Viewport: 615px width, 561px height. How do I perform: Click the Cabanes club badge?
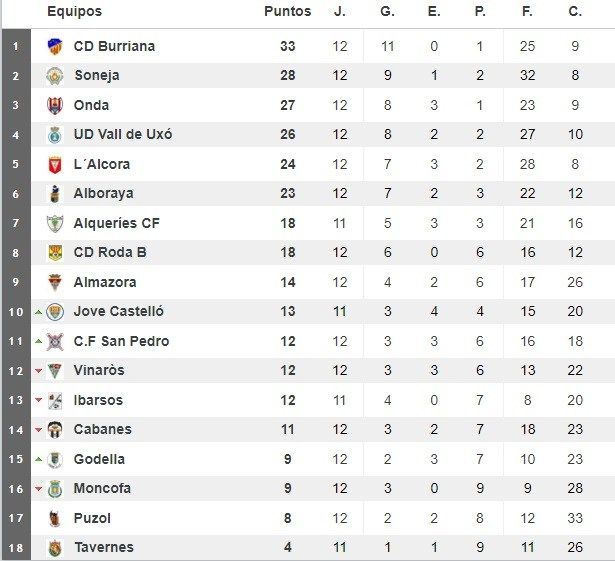point(55,430)
